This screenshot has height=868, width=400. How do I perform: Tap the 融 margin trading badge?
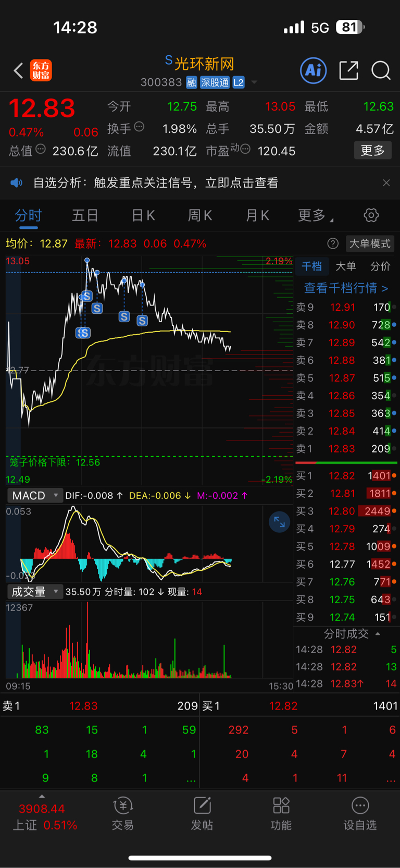point(192,82)
